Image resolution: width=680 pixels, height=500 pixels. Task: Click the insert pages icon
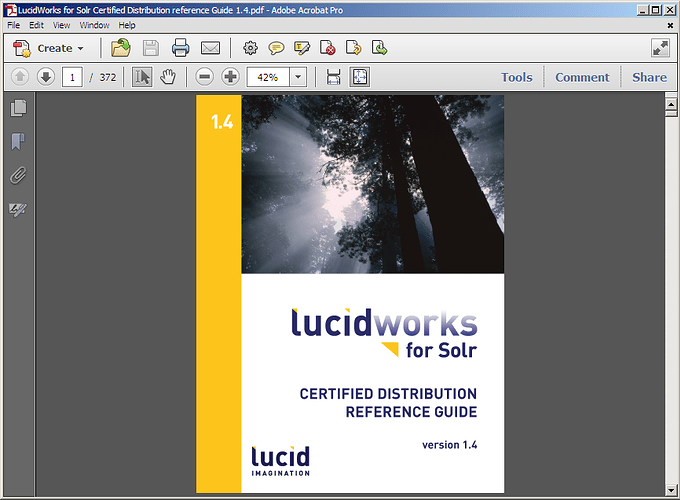tap(379, 48)
